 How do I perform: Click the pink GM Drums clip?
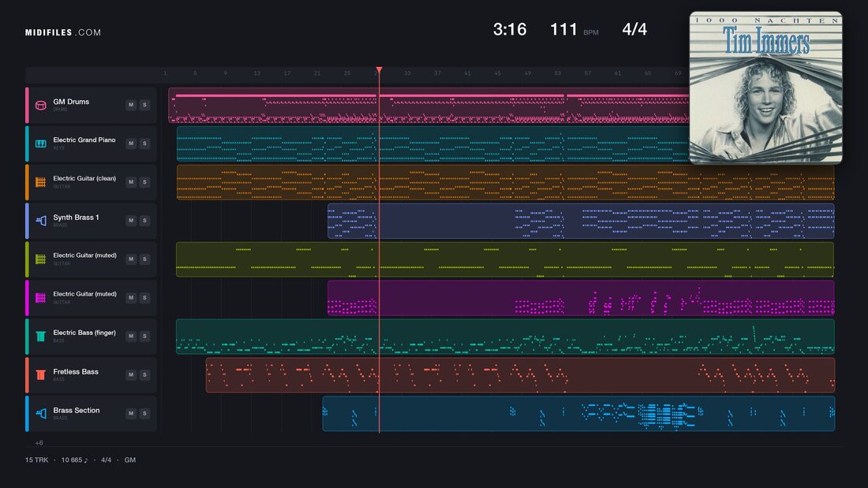pyautogui.click(x=429, y=105)
